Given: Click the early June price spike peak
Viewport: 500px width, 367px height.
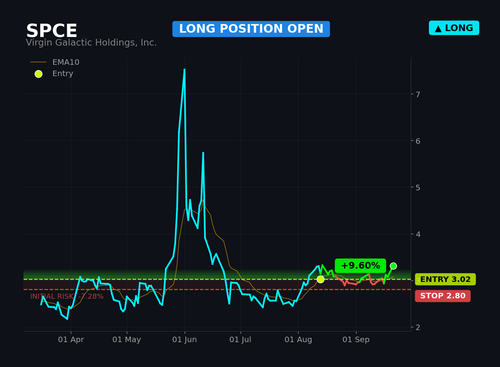Looking at the screenshot, I should click(184, 69).
